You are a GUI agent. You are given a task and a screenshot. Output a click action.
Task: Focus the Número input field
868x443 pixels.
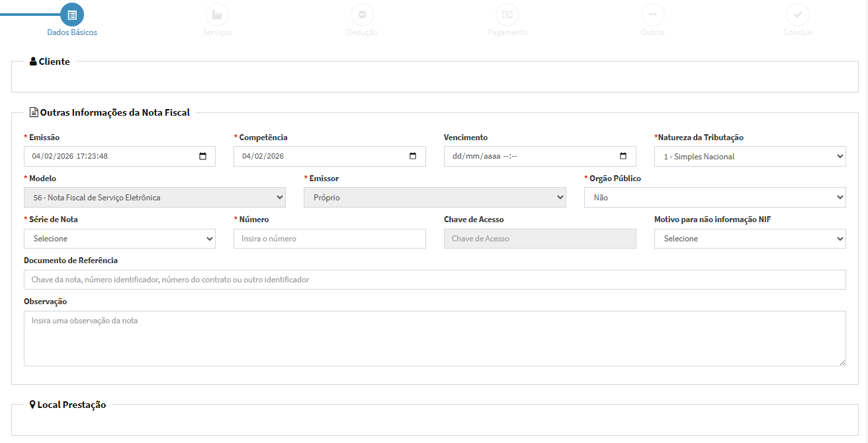(329, 239)
